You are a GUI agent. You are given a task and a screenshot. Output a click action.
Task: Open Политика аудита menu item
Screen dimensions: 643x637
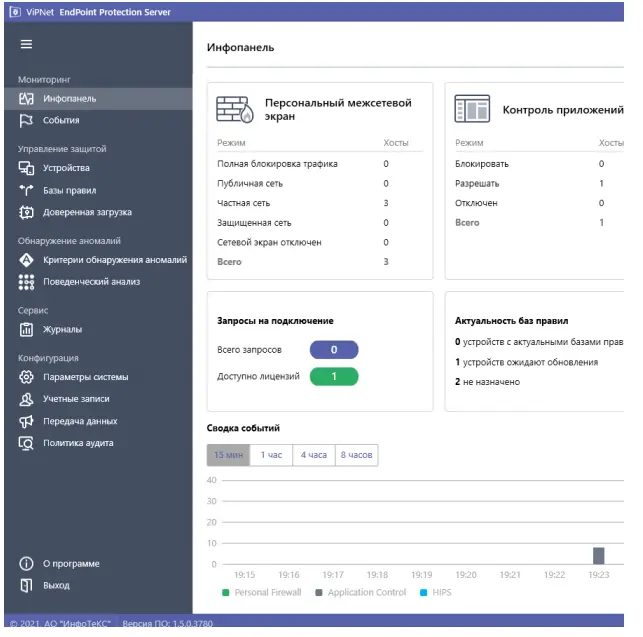click(77, 443)
